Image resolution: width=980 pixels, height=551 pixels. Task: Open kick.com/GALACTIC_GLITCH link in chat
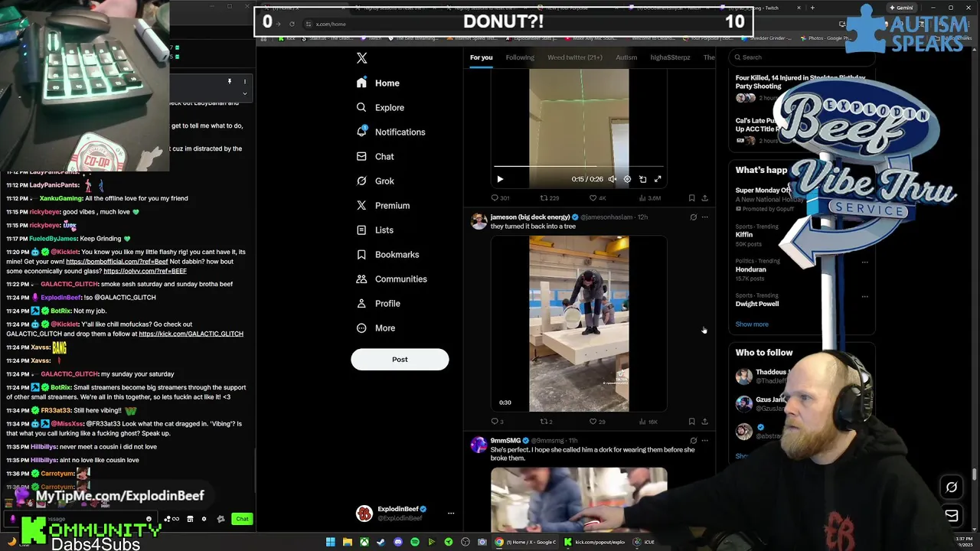191,334
